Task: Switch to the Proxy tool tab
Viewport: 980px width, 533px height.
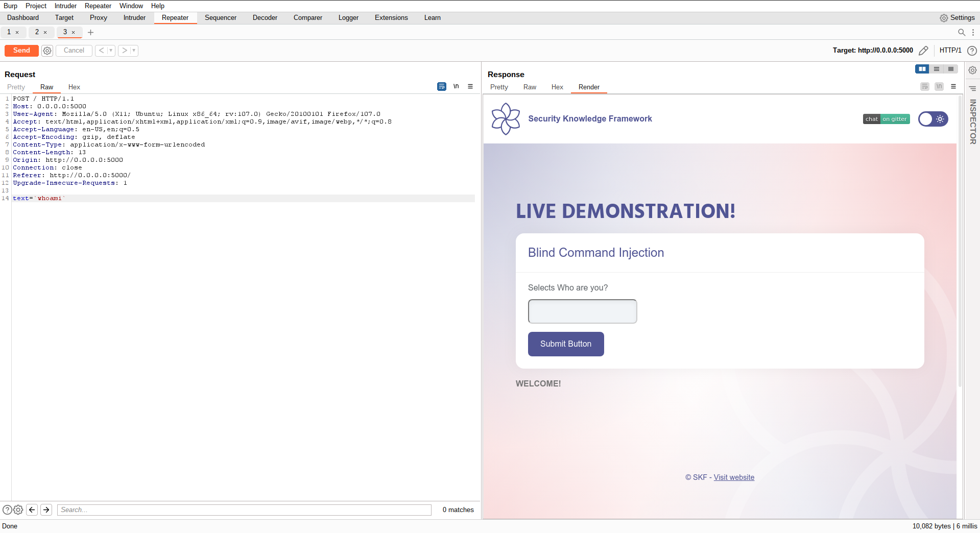Action: point(99,18)
